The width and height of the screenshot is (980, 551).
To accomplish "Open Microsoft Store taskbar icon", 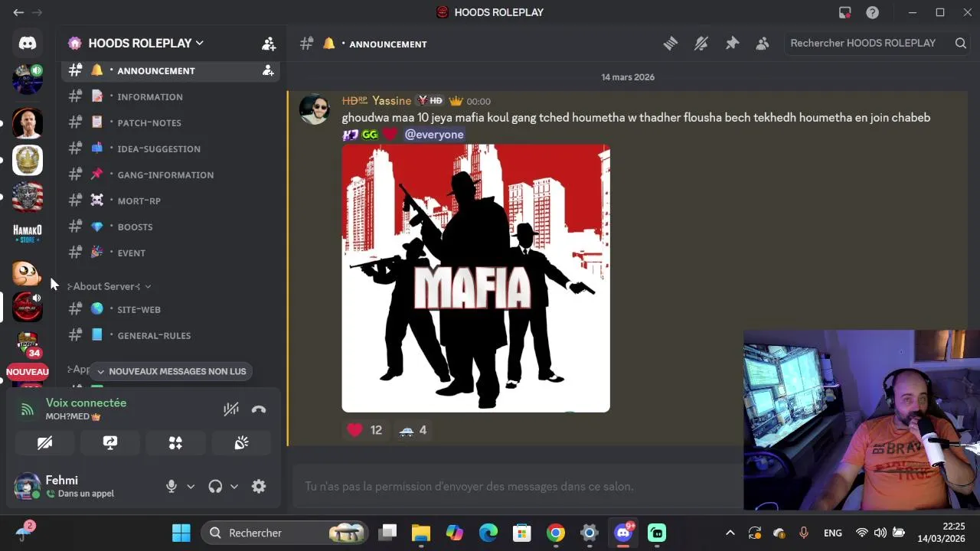I will 522,533.
